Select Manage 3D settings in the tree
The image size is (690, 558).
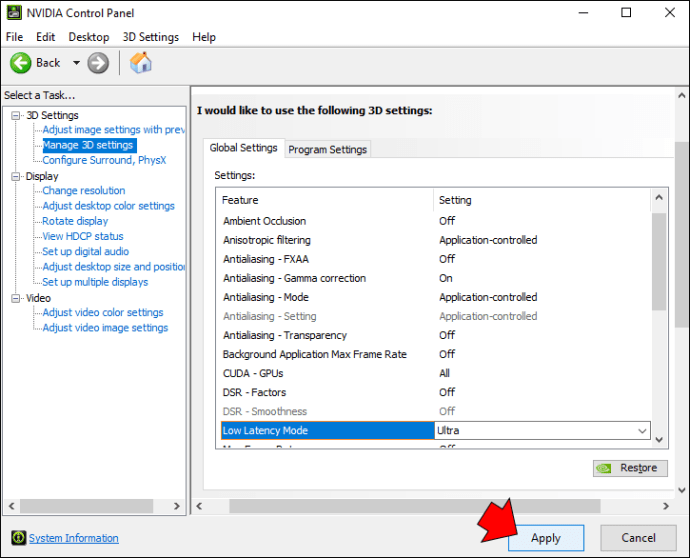tap(88, 145)
